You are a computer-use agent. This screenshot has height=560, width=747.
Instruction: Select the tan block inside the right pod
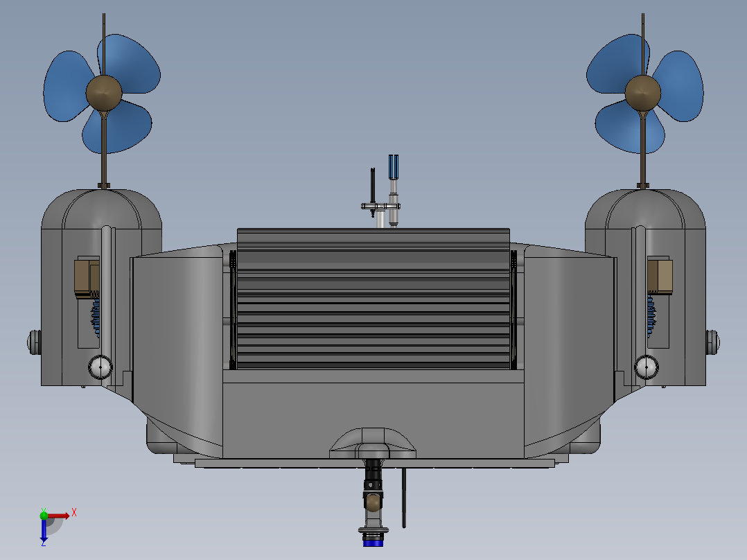tap(660, 276)
